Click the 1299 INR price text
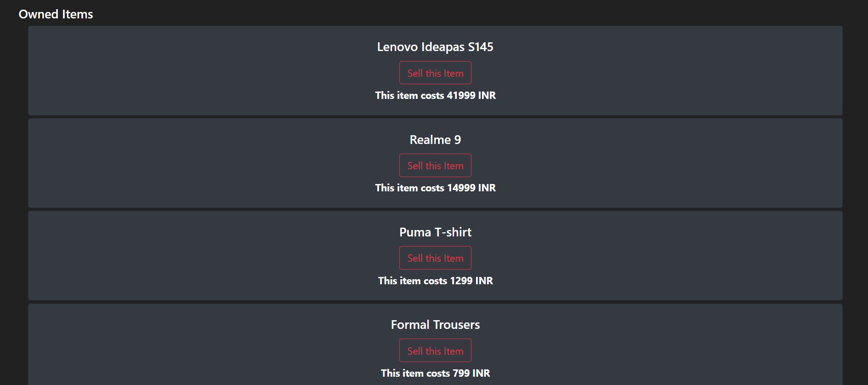 (x=435, y=281)
